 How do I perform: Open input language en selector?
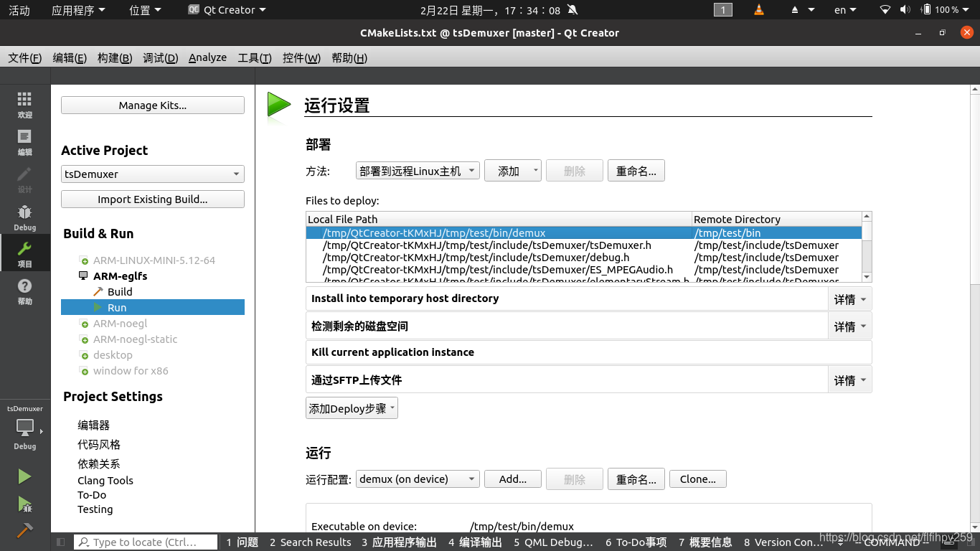point(845,10)
